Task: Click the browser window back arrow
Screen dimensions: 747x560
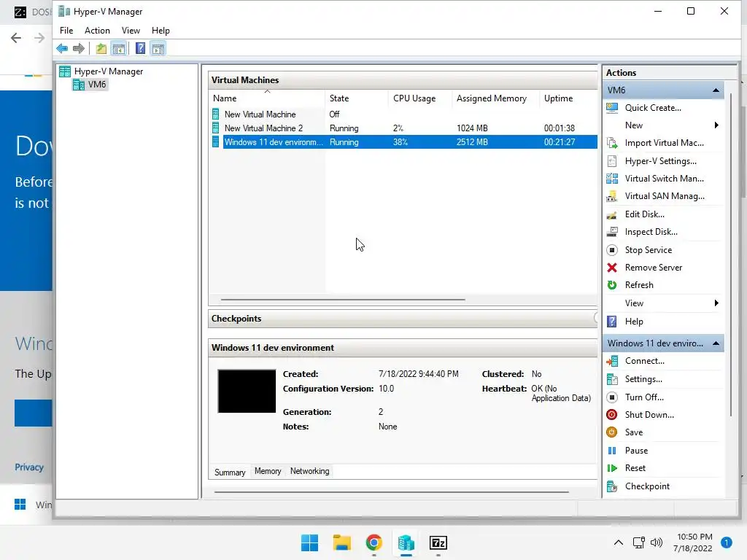Action: point(16,38)
